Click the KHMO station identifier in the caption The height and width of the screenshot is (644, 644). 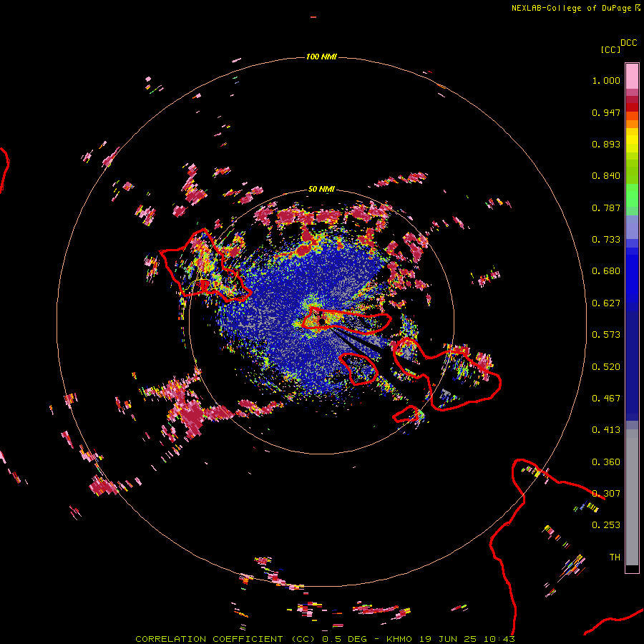point(399,639)
